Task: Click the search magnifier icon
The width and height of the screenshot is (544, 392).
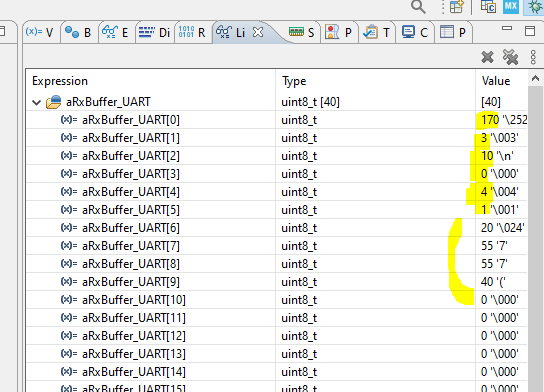Action: tap(418, 6)
